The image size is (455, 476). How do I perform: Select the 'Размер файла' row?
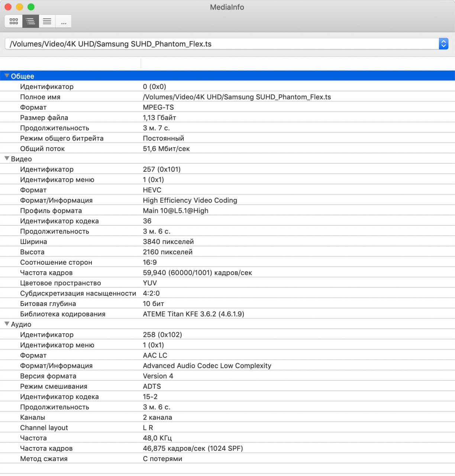click(x=227, y=118)
